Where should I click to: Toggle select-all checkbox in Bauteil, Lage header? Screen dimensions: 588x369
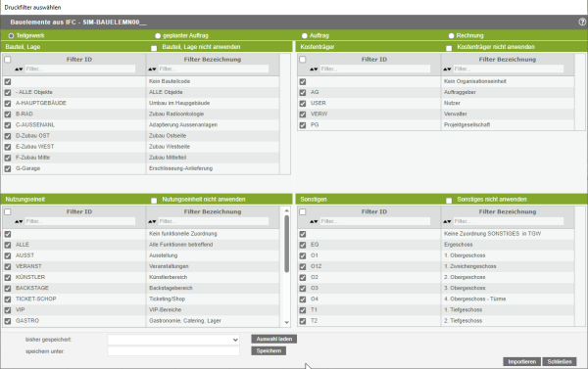[x=8, y=59]
